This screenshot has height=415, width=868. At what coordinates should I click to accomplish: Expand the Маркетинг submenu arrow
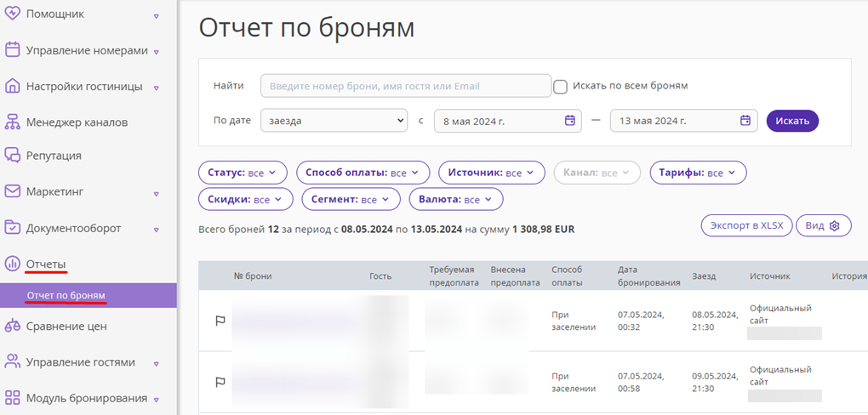(x=156, y=194)
